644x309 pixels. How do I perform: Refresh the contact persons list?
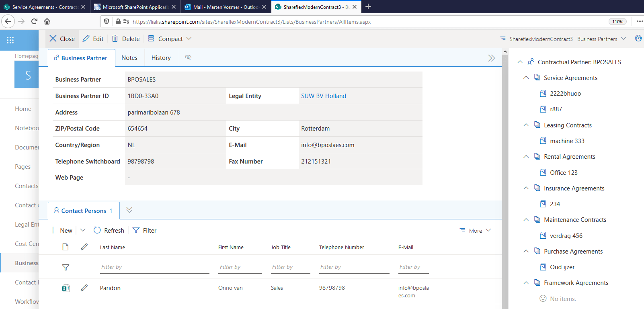click(x=109, y=230)
